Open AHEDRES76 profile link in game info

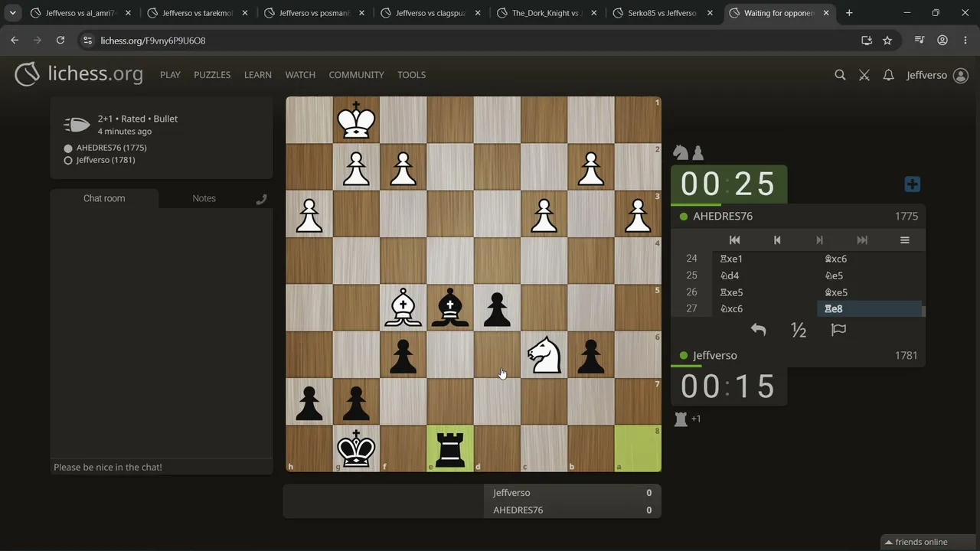click(111, 148)
